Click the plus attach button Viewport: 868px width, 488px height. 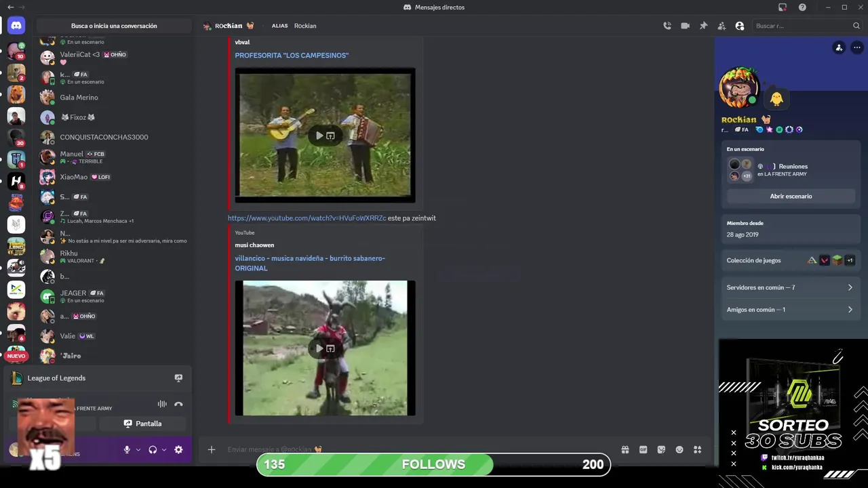[x=212, y=449]
